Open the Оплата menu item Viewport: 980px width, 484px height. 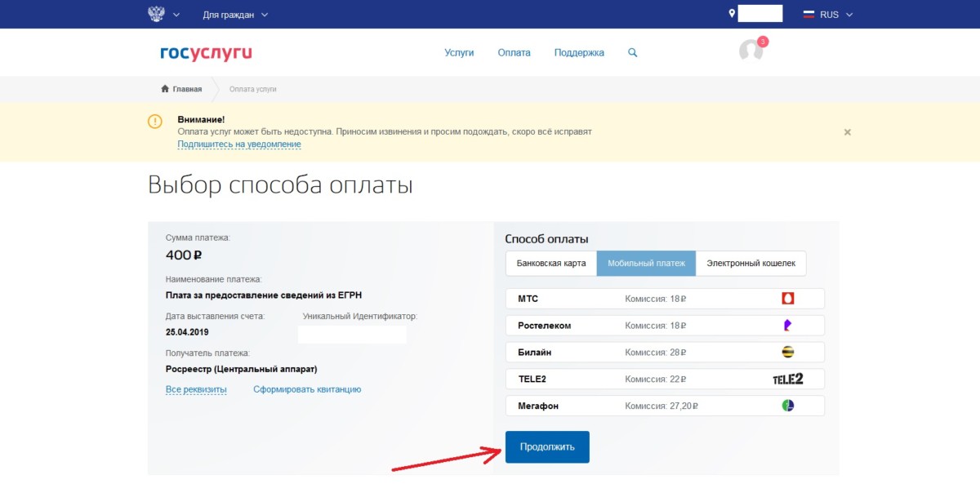514,52
